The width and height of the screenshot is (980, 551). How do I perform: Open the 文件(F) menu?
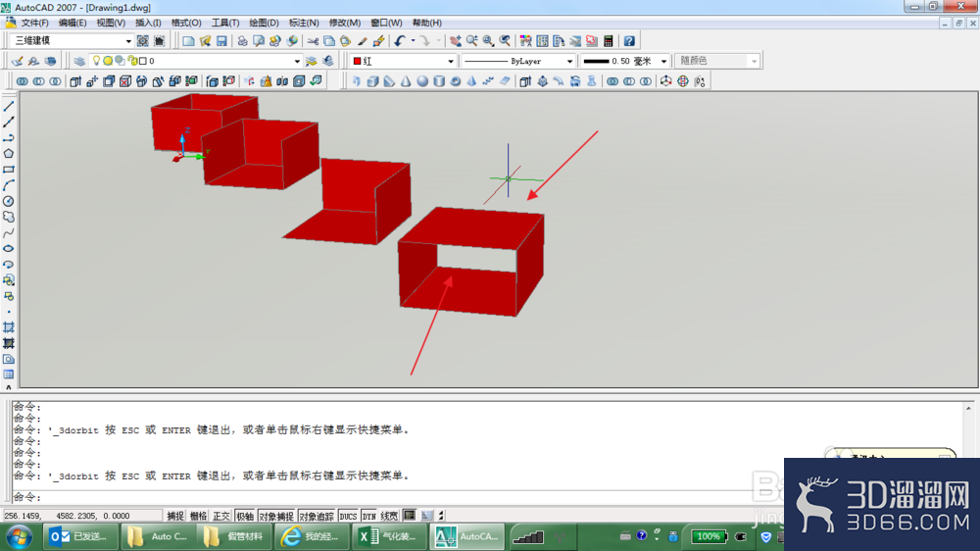coord(35,23)
